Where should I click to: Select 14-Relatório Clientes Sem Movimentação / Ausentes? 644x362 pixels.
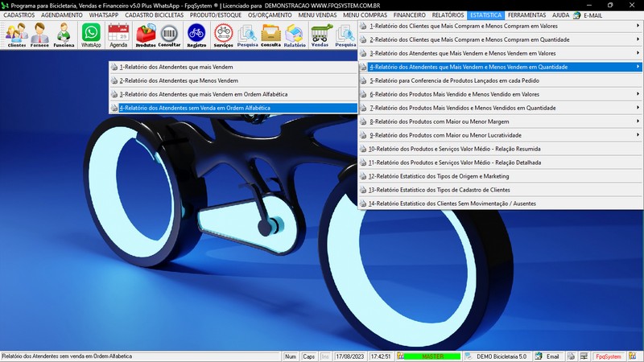coord(500,204)
